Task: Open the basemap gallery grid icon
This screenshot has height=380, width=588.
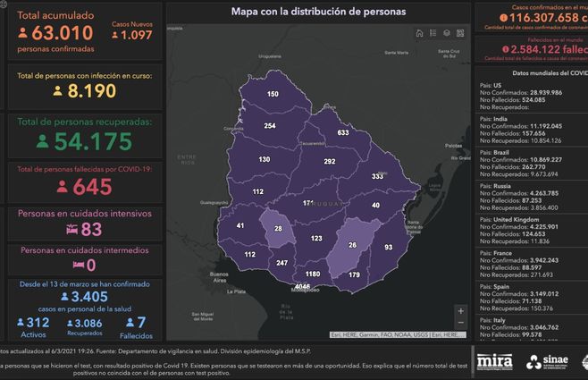Action: click(x=459, y=34)
